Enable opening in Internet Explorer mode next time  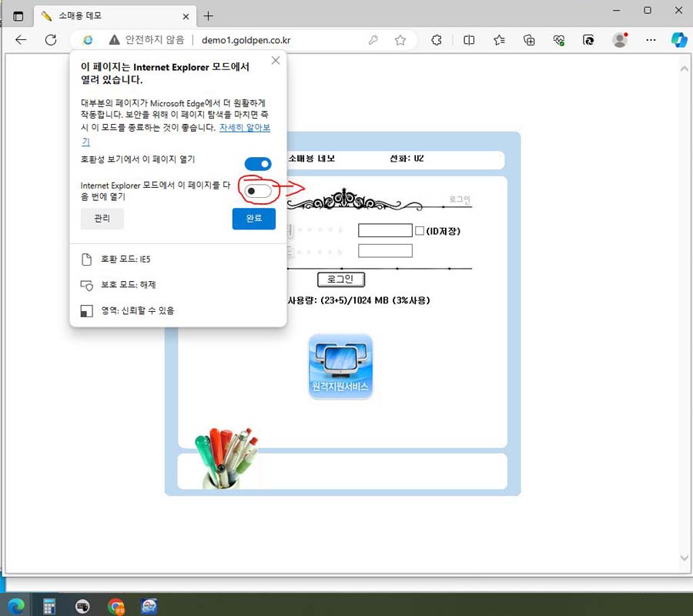(257, 191)
